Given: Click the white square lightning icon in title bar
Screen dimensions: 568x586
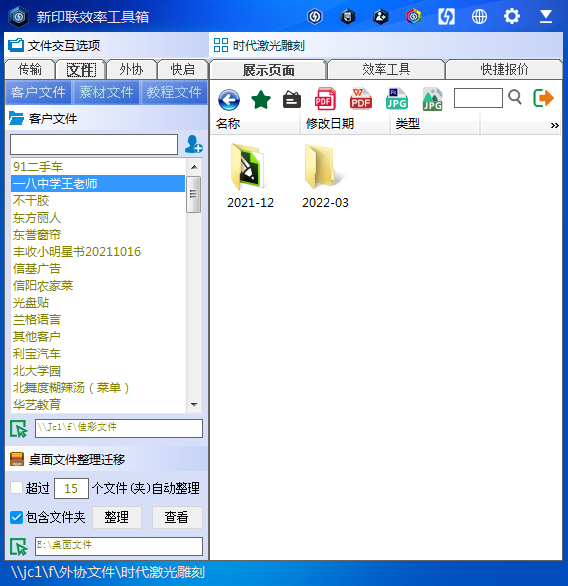Looking at the screenshot, I should click(446, 16).
